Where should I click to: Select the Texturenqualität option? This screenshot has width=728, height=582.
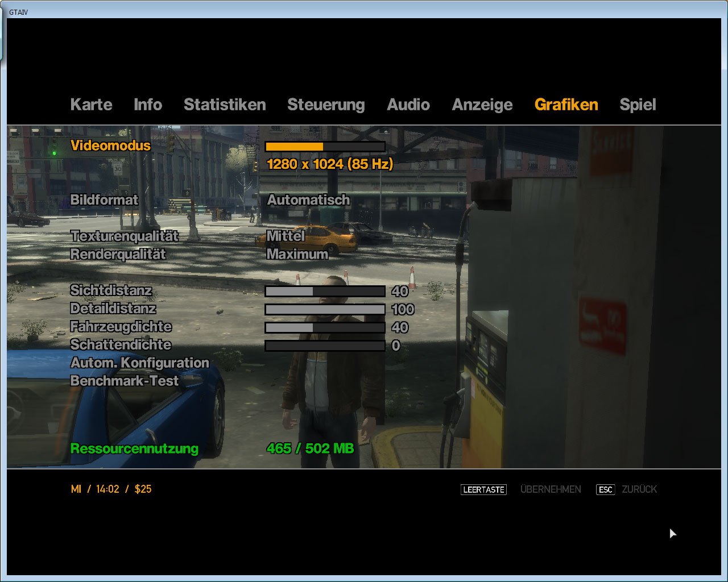125,236
